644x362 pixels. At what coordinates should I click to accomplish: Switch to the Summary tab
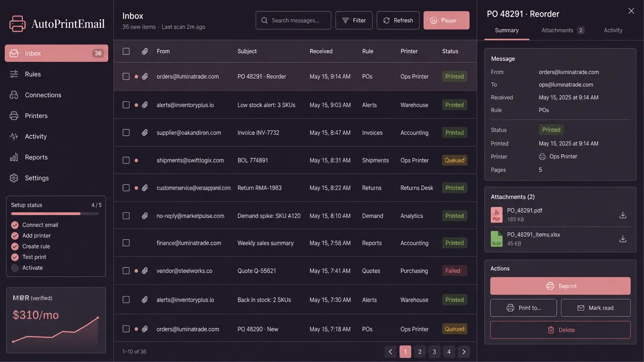[x=507, y=31]
